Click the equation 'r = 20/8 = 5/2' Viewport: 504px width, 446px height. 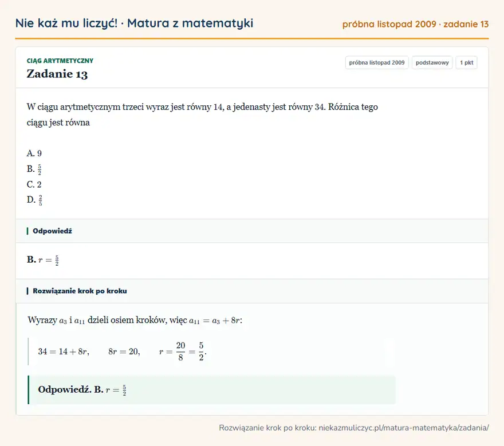pos(183,351)
